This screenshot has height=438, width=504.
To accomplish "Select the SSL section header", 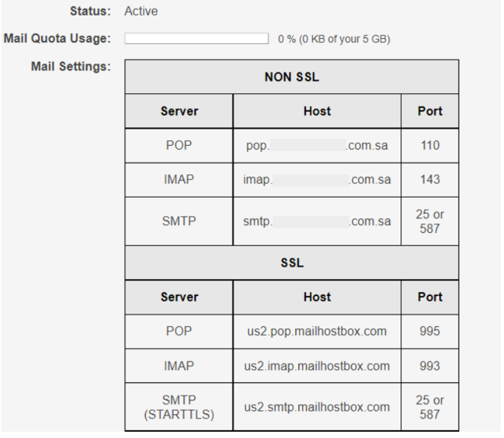I will coord(291,263).
